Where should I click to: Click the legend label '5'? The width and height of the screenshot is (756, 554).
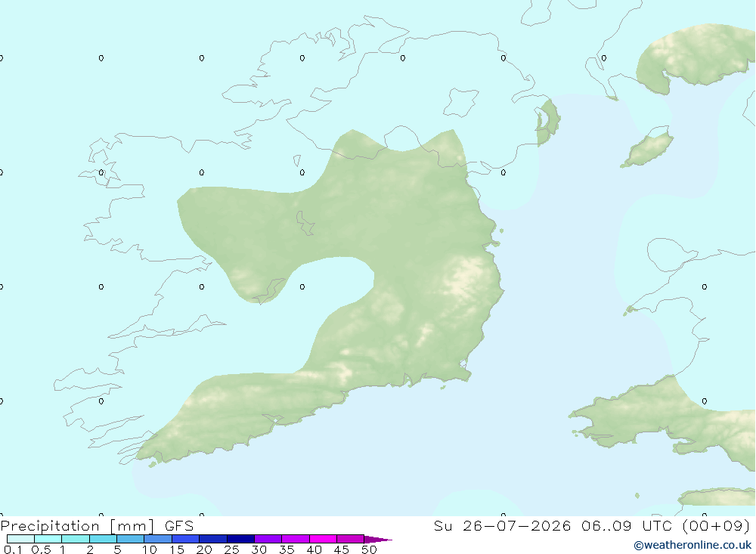(x=117, y=549)
